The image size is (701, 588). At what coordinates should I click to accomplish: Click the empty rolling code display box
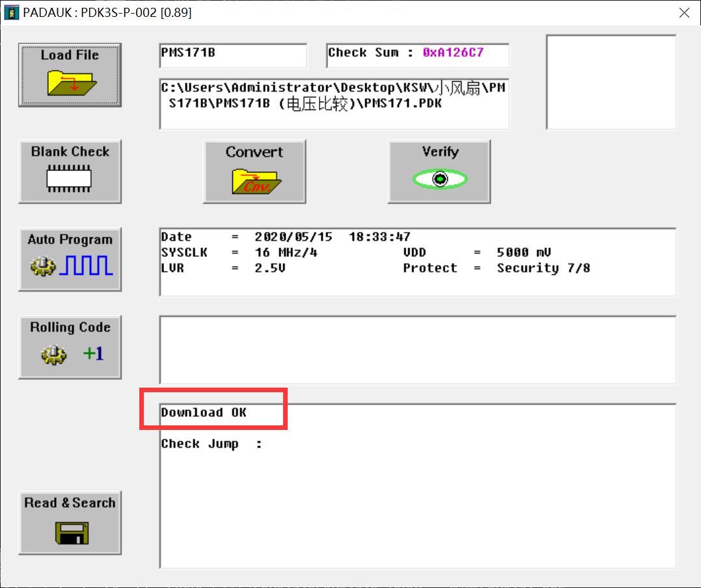point(418,350)
